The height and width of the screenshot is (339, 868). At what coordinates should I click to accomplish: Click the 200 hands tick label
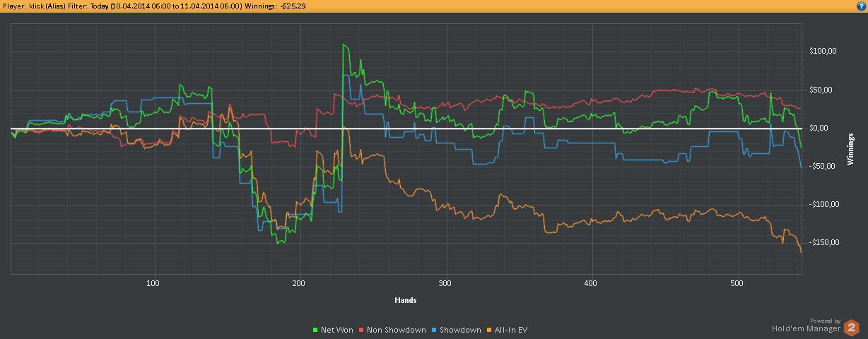tap(298, 282)
